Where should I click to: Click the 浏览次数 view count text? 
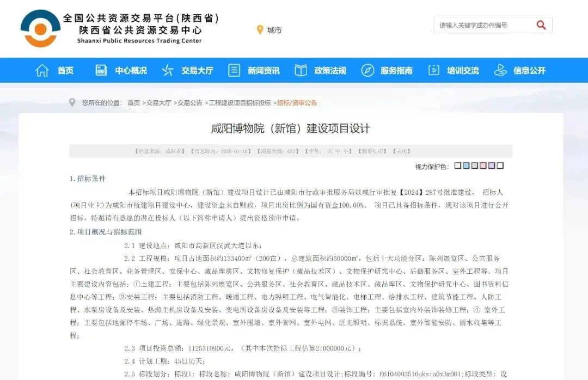(x=278, y=151)
